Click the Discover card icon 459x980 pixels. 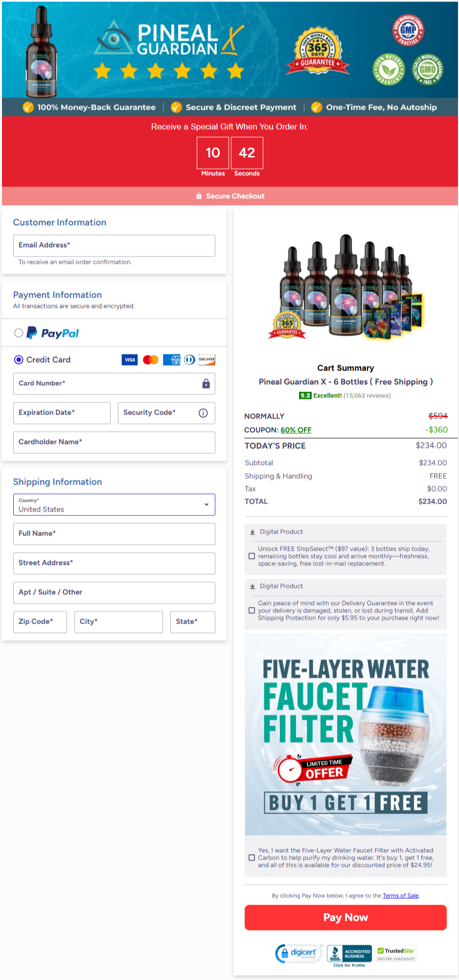point(207,360)
